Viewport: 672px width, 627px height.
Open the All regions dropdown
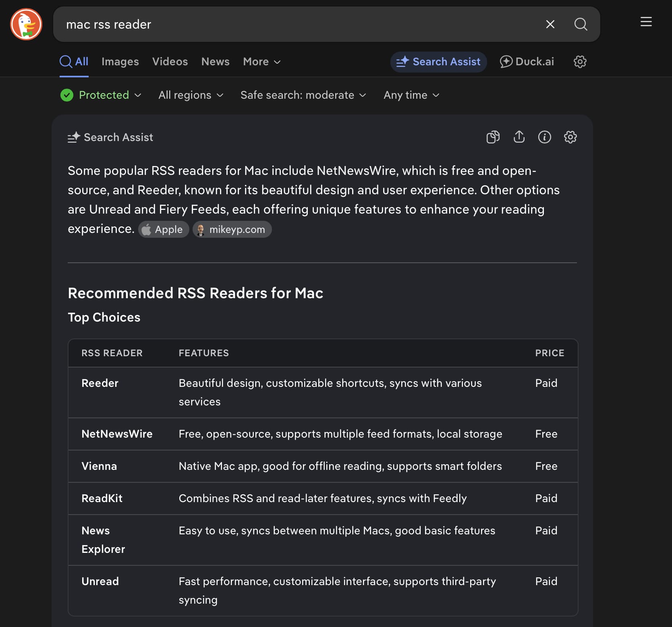191,95
